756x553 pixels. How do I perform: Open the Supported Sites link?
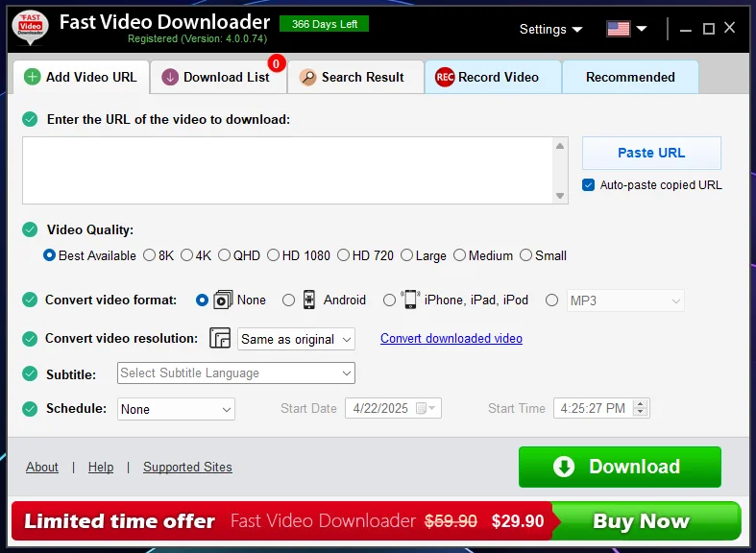tap(187, 467)
